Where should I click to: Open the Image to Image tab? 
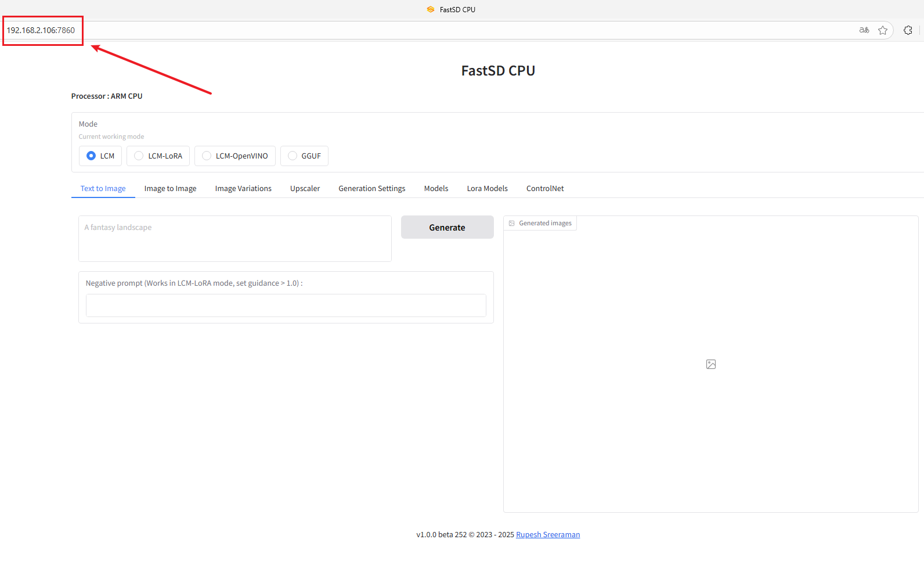pyautogui.click(x=170, y=189)
